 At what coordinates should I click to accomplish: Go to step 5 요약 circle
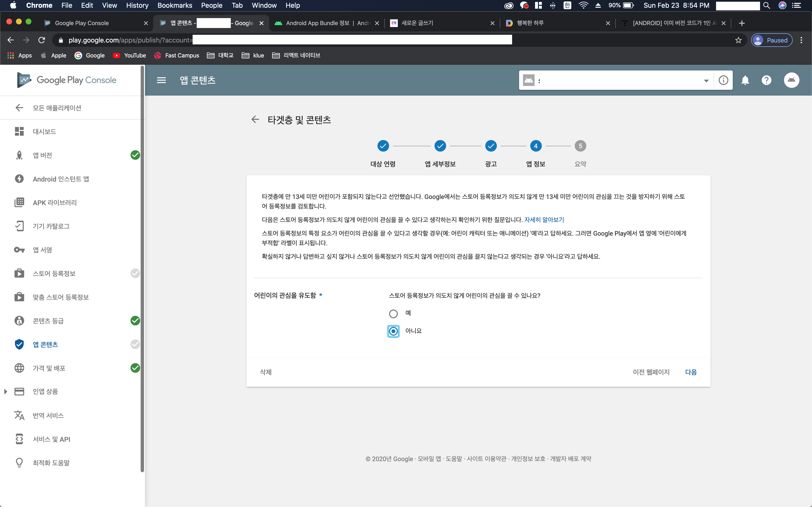coord(580,146)
